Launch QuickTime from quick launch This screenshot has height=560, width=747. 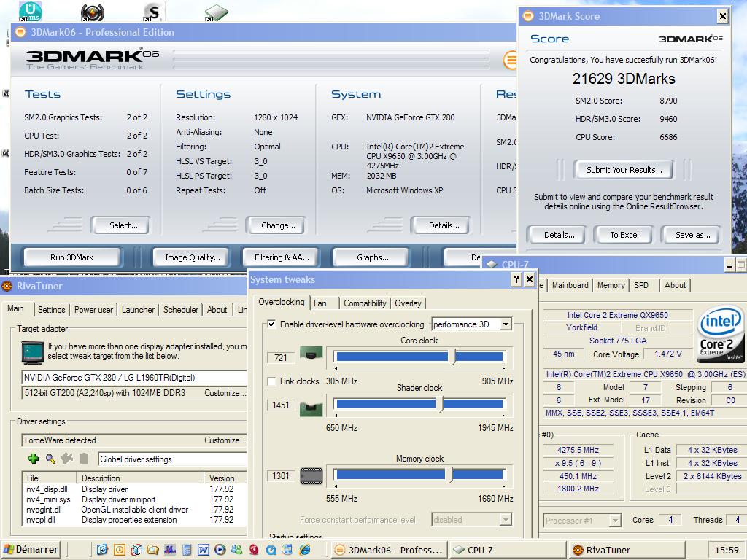271,550
